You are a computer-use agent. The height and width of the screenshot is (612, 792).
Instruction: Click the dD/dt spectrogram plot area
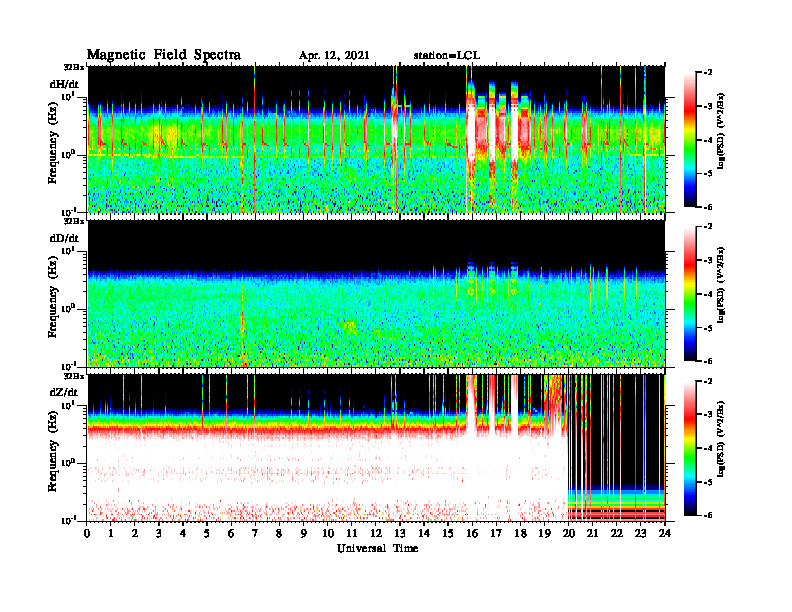click(376, 293)
